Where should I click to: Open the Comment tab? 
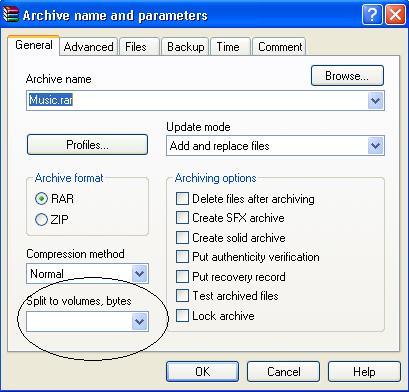click(x=279, y=47)
